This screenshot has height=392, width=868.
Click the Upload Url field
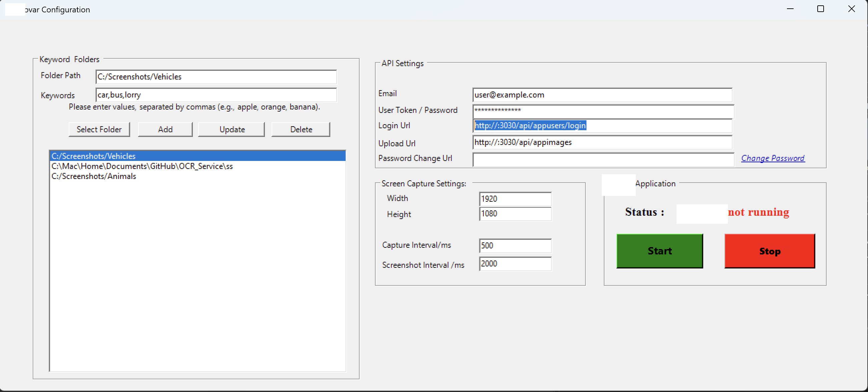tap(602, 142)
